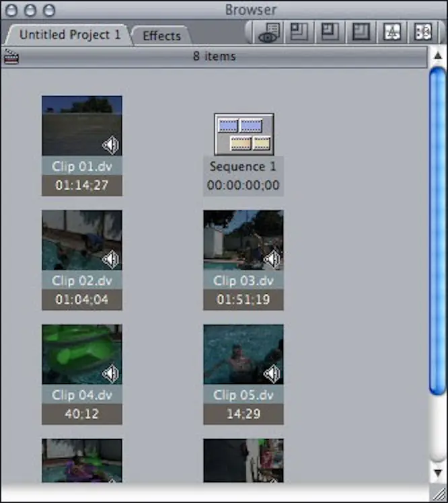Click duration 01:51;19 under Clip 03
Screen dimensions: 448x503
pos(244,299)
